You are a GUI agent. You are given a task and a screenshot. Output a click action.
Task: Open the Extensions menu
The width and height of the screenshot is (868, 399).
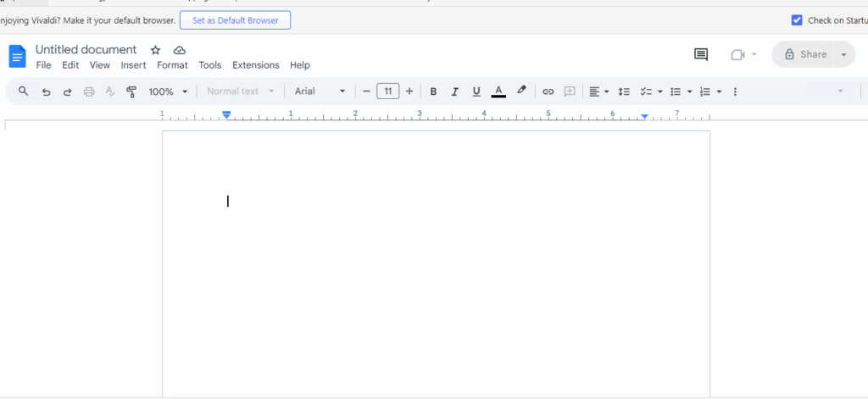click(255, 65)
